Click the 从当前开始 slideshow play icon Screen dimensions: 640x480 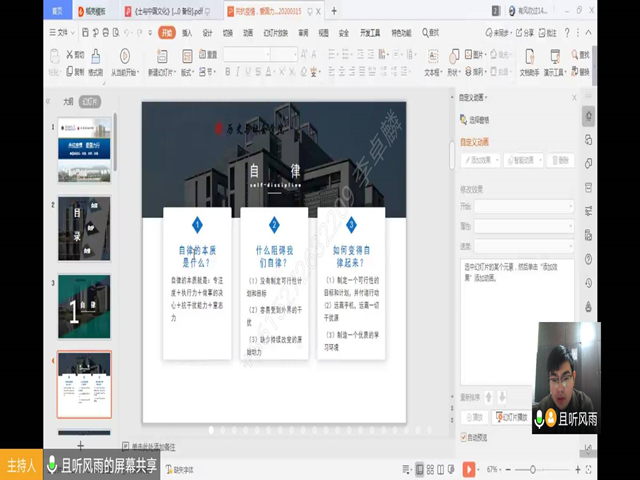pos(125,56)
